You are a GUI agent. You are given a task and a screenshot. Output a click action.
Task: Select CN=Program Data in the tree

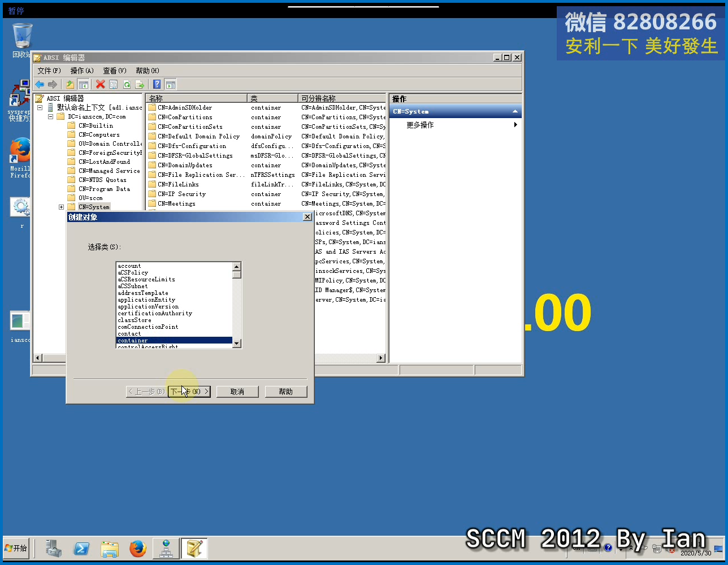coord(104,189)
